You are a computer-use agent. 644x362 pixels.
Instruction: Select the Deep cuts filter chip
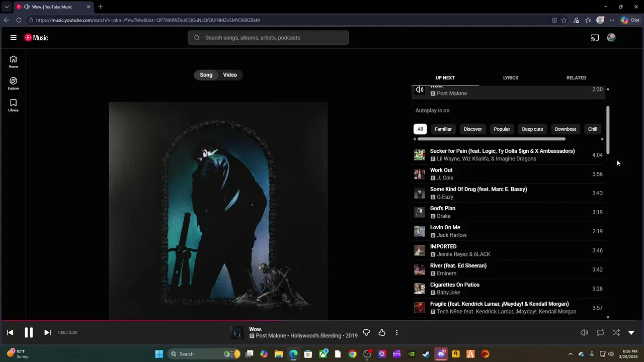532,129
